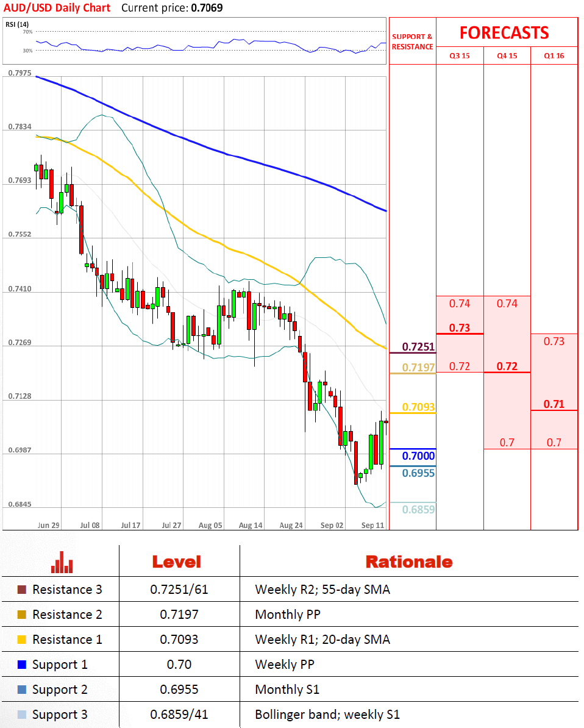
Task: Click bold 0.73 forecast in Q3 15
Action: pyautogui.click(x=460, y=328)
